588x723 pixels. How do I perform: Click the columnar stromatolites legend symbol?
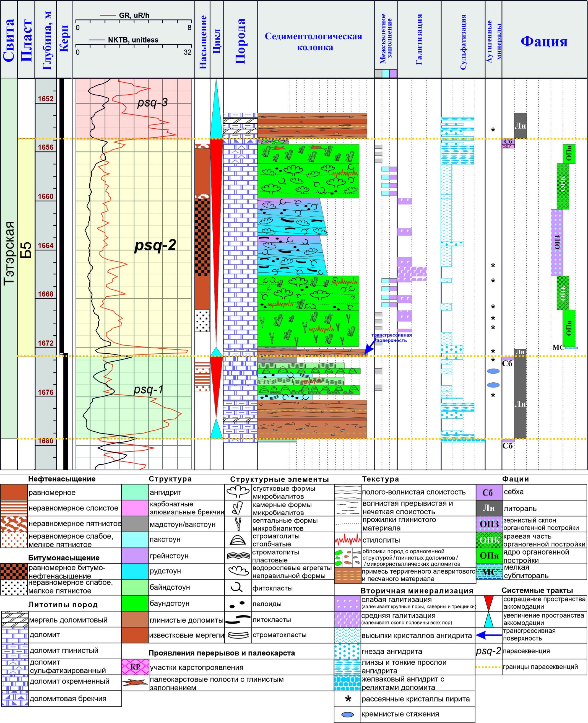[x=238, y=540]
